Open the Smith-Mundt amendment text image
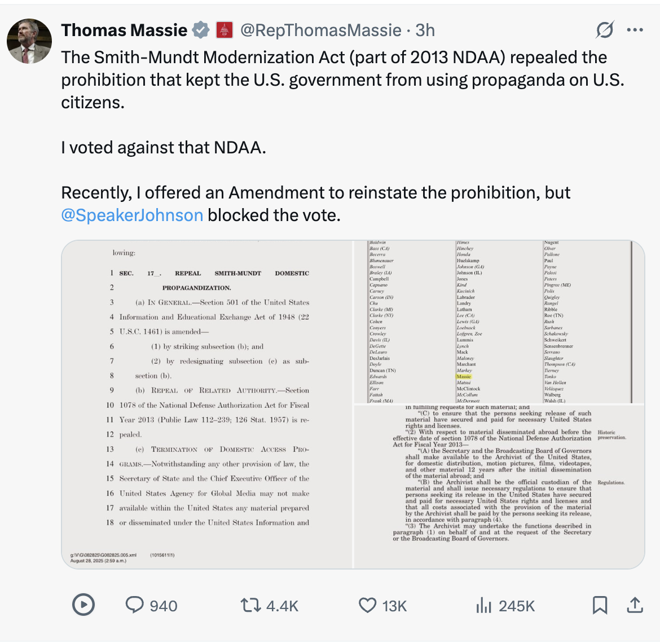660x644 pixels. click(207, 404)
